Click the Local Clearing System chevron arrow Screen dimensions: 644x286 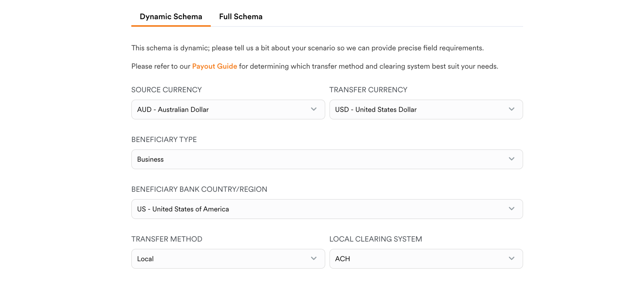tap(511, 258)
